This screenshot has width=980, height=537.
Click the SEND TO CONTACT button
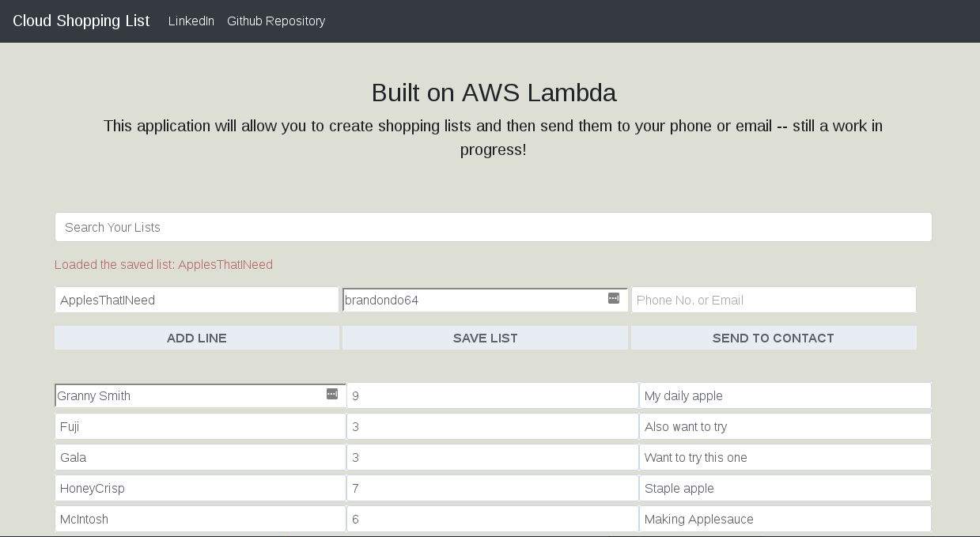point(774,338)
